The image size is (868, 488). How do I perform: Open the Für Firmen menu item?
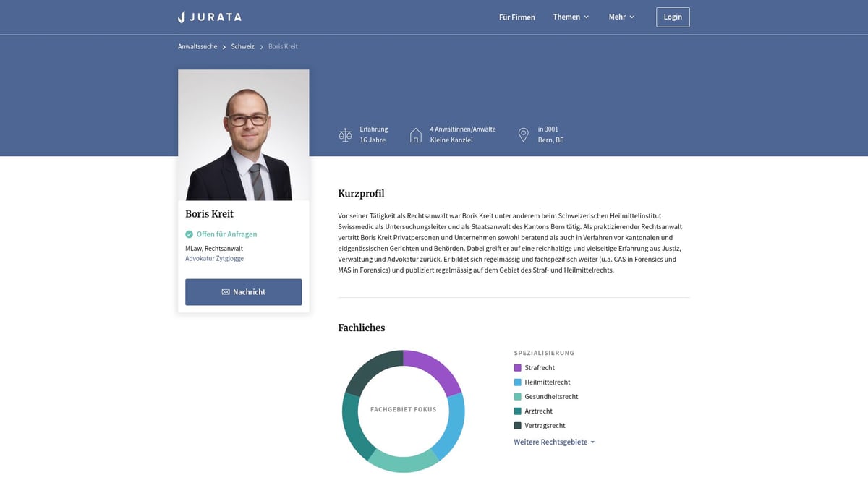tap(517, 17)
